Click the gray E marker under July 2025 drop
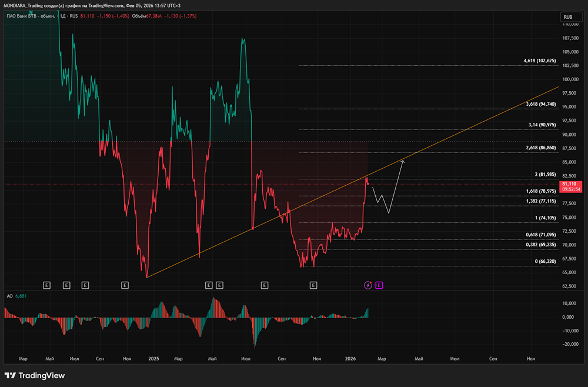The height and width of the screenshot is (387, 588). tap(265, 285)
